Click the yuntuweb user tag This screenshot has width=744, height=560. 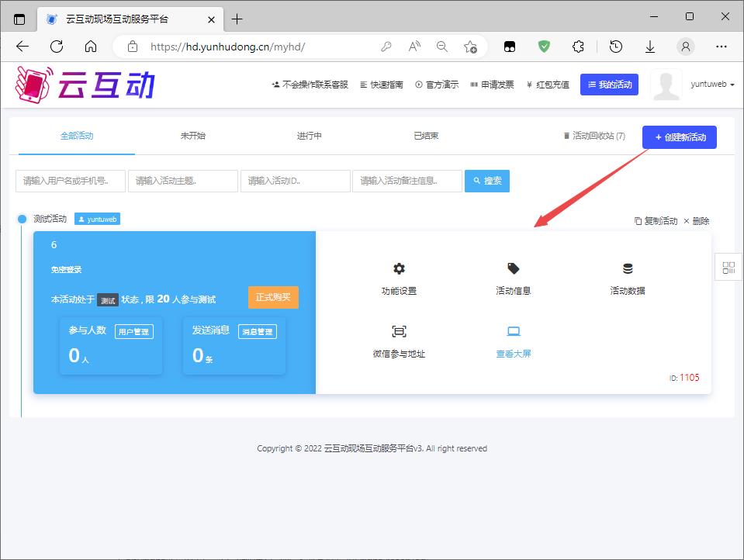point(97,220)
